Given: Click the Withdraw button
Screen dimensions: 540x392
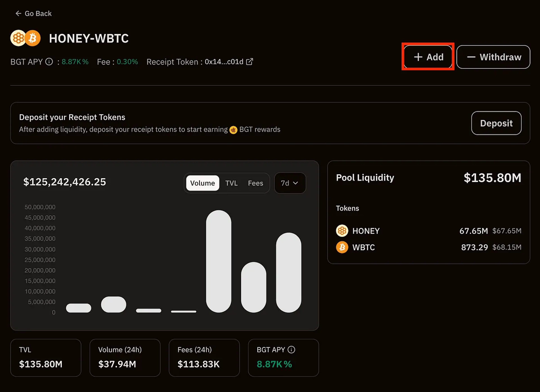Looking at the screenshot, I should 493,57.
